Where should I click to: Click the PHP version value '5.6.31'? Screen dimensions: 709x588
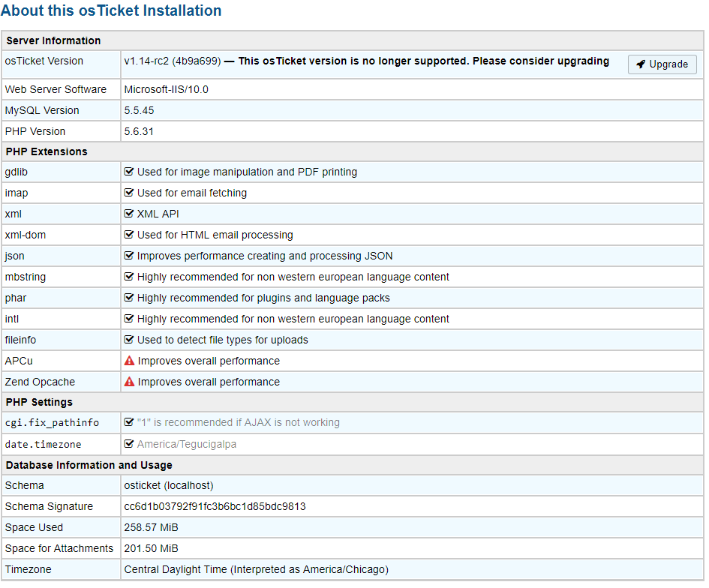pyautogui.click(x=139, y=131)
